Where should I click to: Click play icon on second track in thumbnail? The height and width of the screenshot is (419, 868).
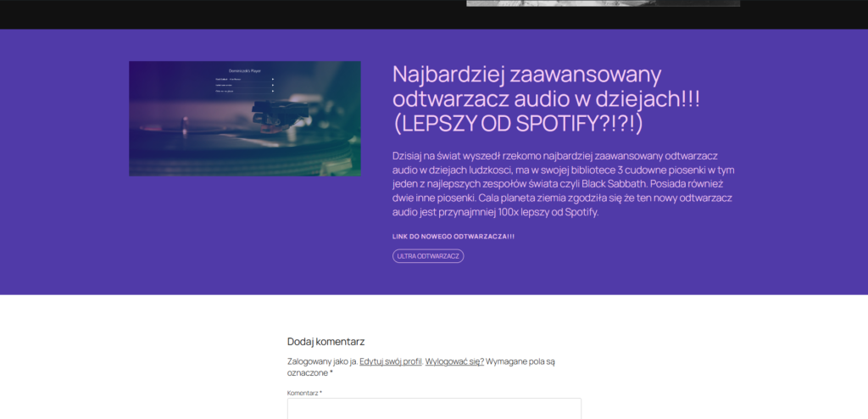click(x=272, y=85)
